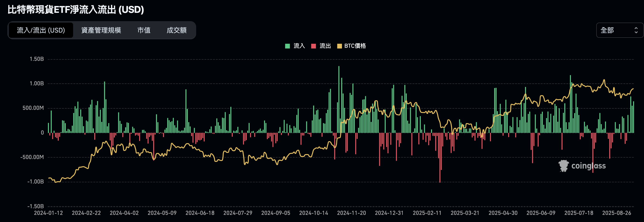Open the 市值 tab
644x222 pixels.
tap(144, 30)
